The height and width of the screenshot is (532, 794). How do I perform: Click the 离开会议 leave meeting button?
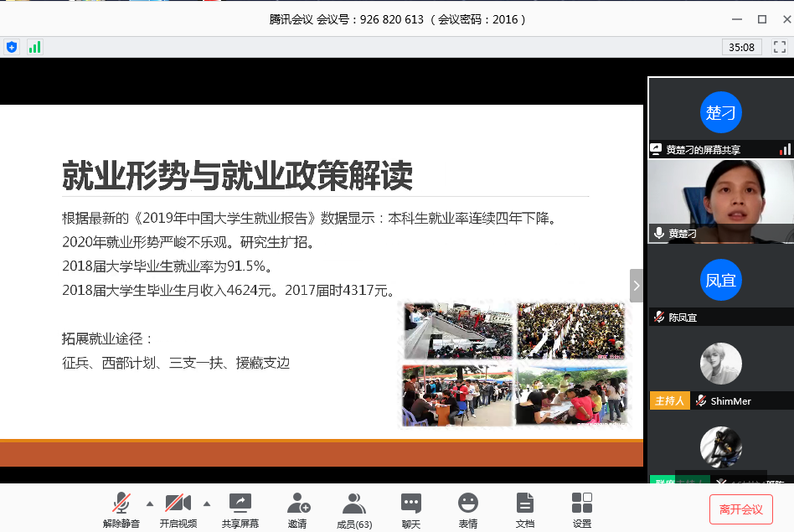pyautogui.click(x=740, y=509)
